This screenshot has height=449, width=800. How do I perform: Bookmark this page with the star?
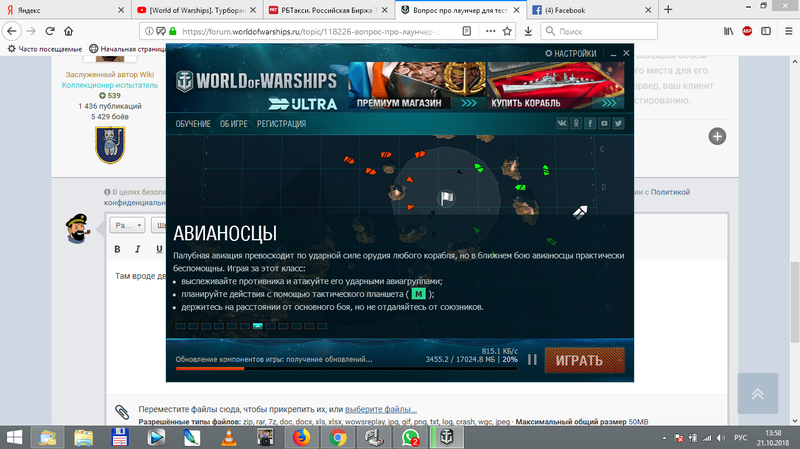(x=507, y=31)
